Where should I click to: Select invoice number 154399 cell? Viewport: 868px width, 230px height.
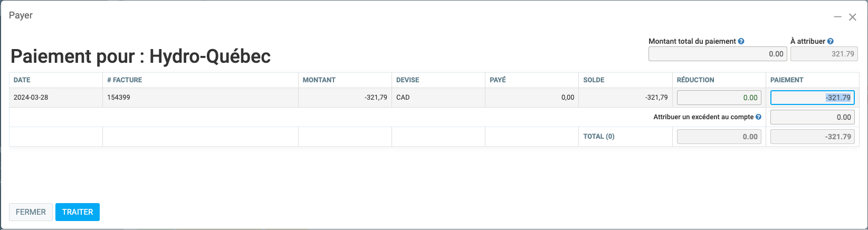(119, 98)
